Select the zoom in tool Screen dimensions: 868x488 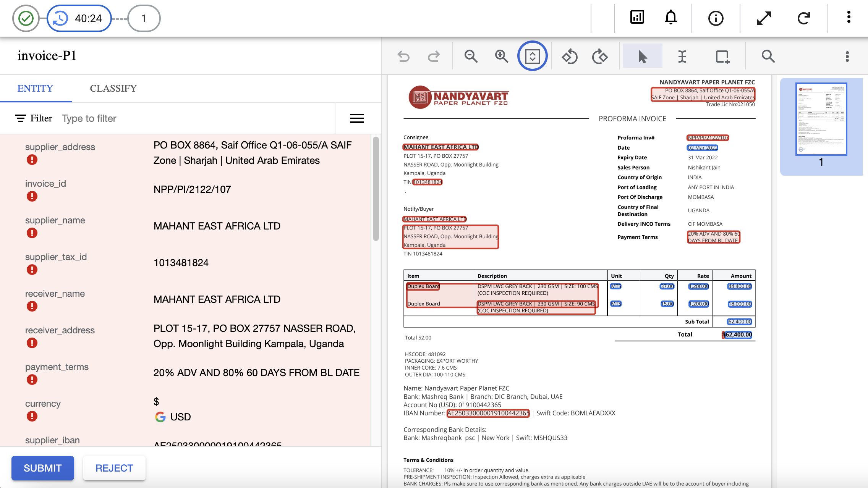pos(501,56)
